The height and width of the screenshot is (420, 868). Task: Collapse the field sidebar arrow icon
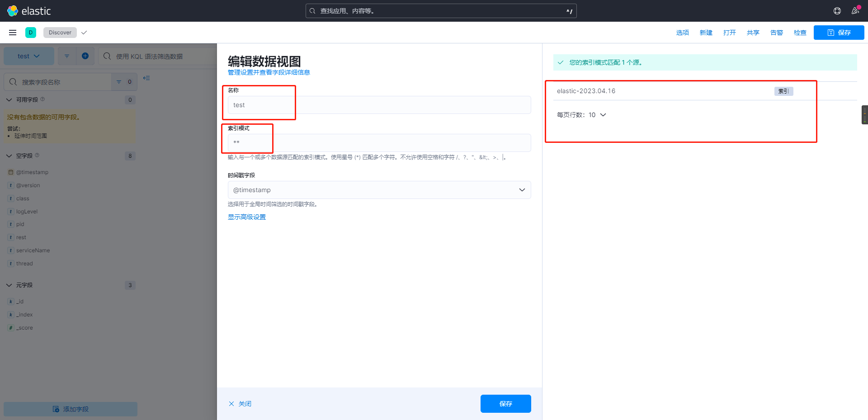146,78
